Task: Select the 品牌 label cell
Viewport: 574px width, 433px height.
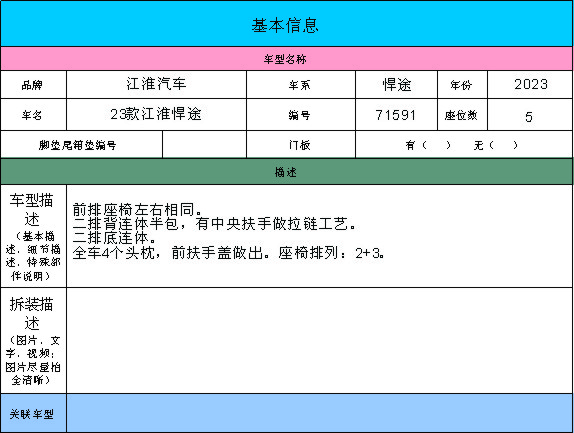Action: tap(33, 85)
